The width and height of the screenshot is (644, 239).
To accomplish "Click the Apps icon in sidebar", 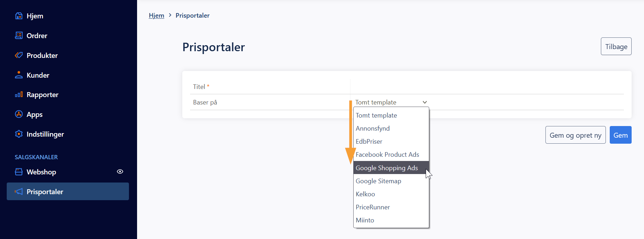I will click(x=19, y=114).
